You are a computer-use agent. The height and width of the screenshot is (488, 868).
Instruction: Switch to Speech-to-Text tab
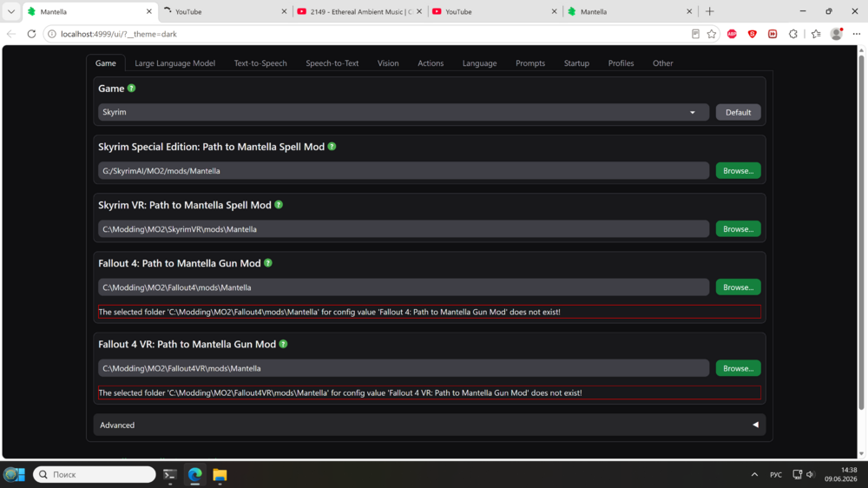[332, 63]
